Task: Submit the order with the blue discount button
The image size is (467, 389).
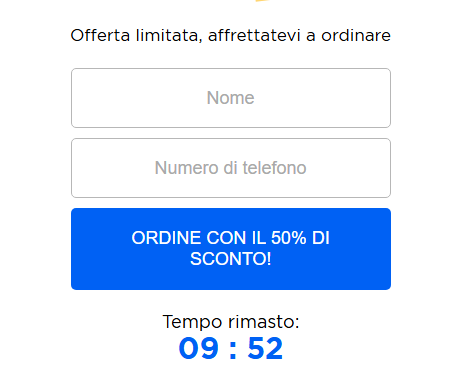Action: 231,249
